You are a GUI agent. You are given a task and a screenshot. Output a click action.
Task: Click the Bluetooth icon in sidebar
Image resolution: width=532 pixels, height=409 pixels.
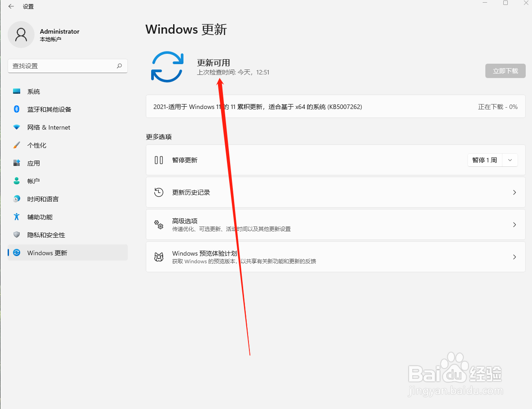17,109
